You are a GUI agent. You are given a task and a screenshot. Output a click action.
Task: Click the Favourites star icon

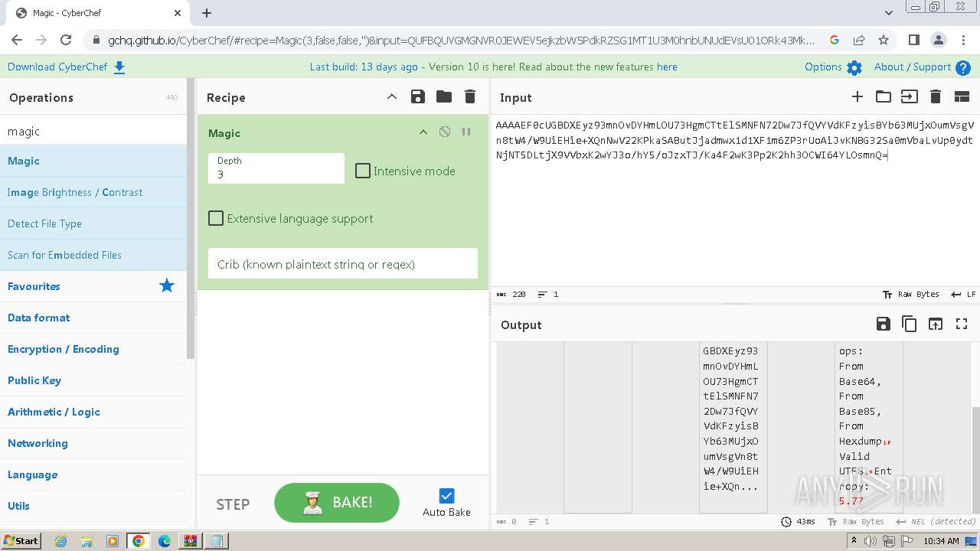click(x=167, y=285)
